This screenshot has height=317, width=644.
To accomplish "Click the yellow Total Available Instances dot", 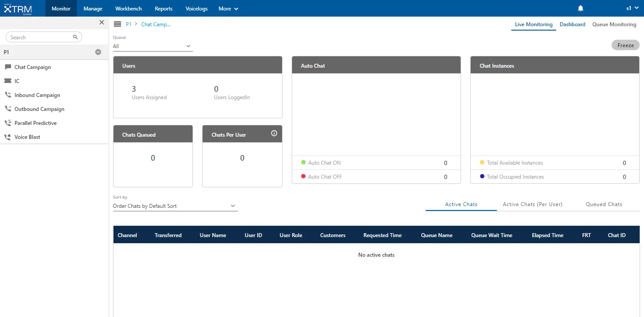I will point(482,162).
